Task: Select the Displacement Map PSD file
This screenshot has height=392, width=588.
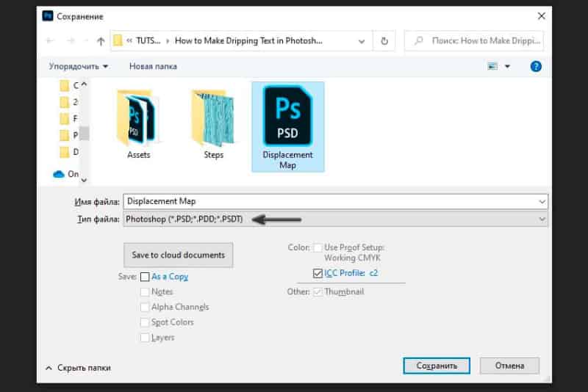Action: click(287, 127)
